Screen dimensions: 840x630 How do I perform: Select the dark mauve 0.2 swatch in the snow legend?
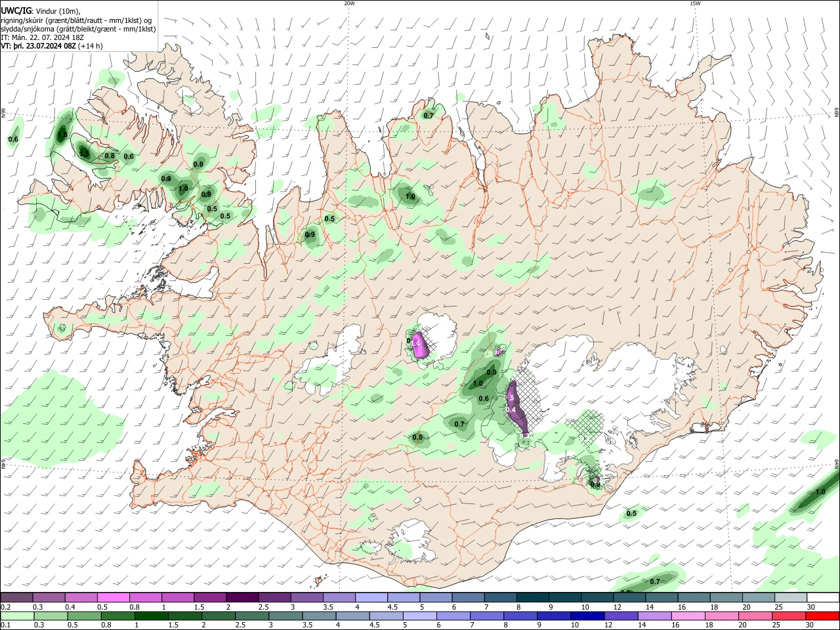pyautogui.click(x=16, y=597)
